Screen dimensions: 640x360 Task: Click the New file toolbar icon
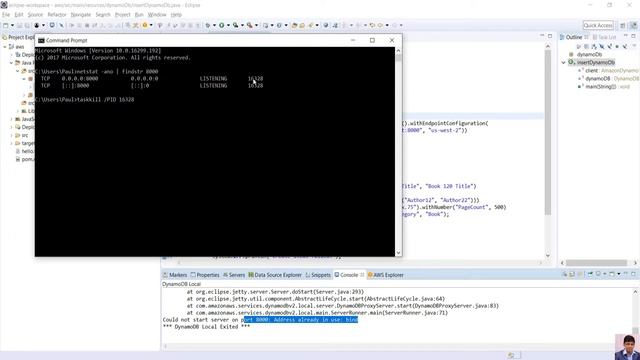pyautogui.click(x=6, y=25)
